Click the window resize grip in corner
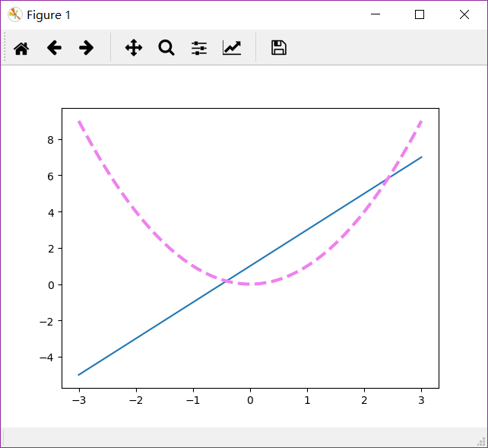 [x=481, y=441]
